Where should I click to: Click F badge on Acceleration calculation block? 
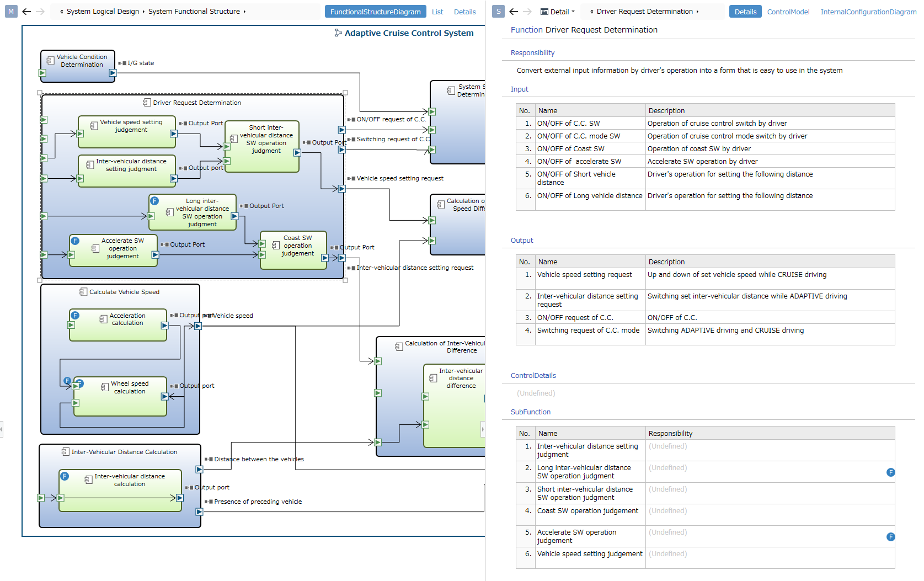coord(76,316)
